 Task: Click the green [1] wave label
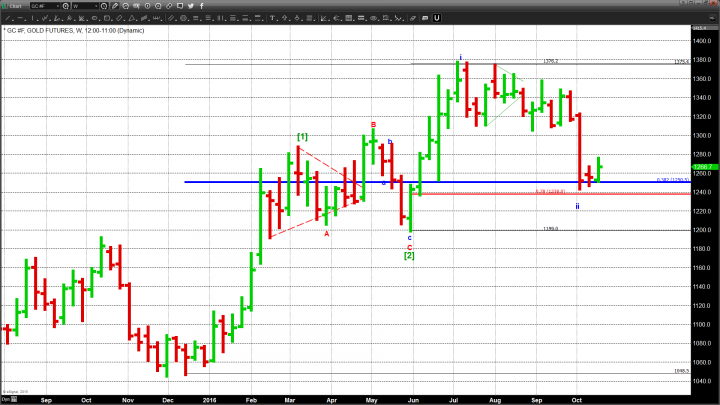pyautogui.click(x=300, y=136)
